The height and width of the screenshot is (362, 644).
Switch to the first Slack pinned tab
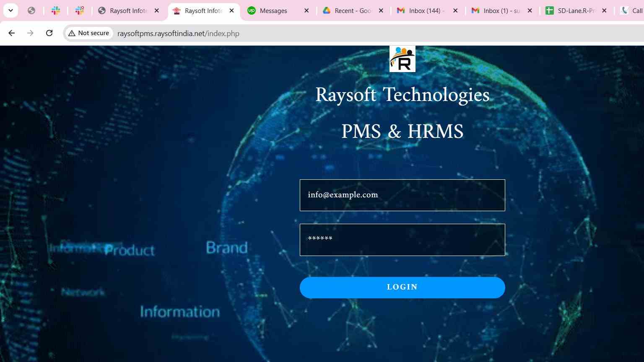56,10
